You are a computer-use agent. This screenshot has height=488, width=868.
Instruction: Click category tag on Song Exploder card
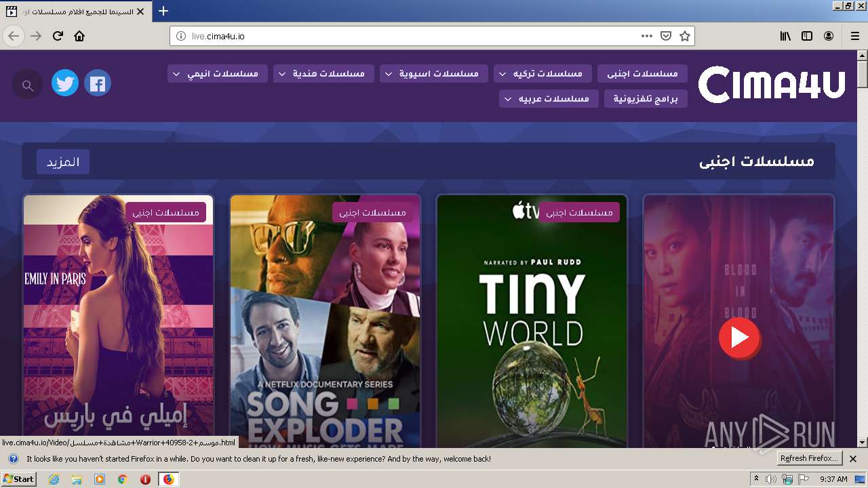(372, 212)
